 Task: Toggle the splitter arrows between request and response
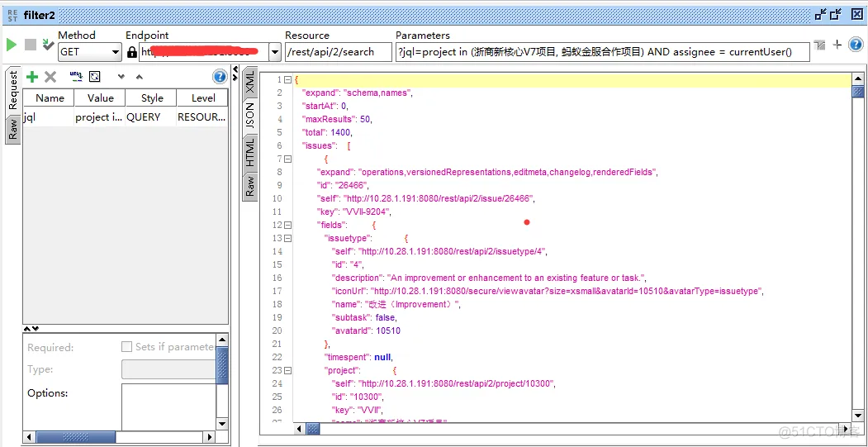pos(235,74)
